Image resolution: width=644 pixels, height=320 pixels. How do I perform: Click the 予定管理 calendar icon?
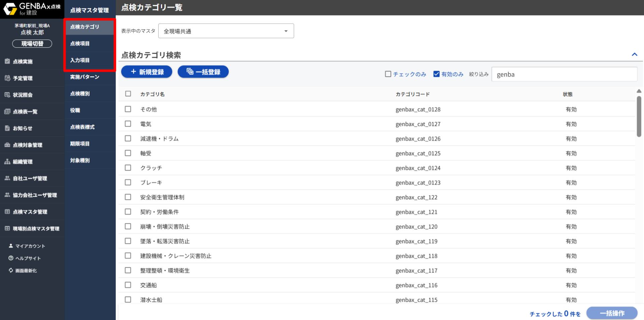[7, 78]
